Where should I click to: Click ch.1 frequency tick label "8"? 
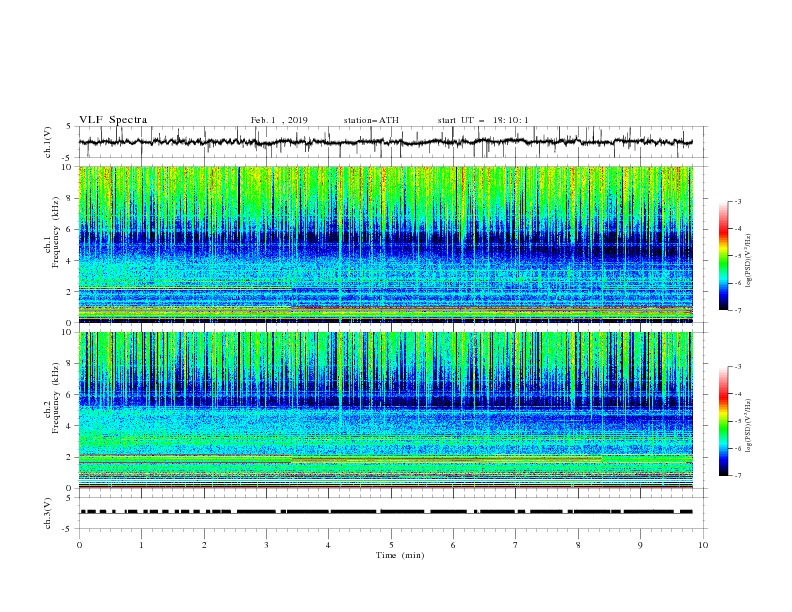pos(69,198)
